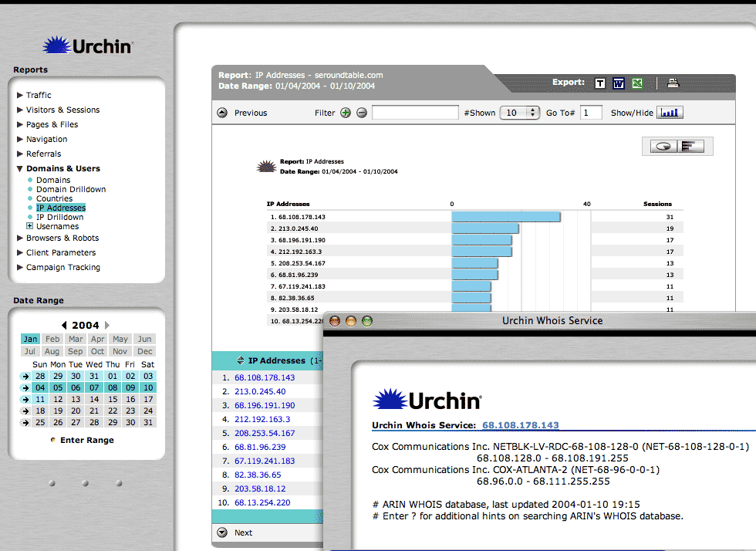756x551 pixels.
Task: Expand Pages & Files group
Action: [x=20, y=124]
